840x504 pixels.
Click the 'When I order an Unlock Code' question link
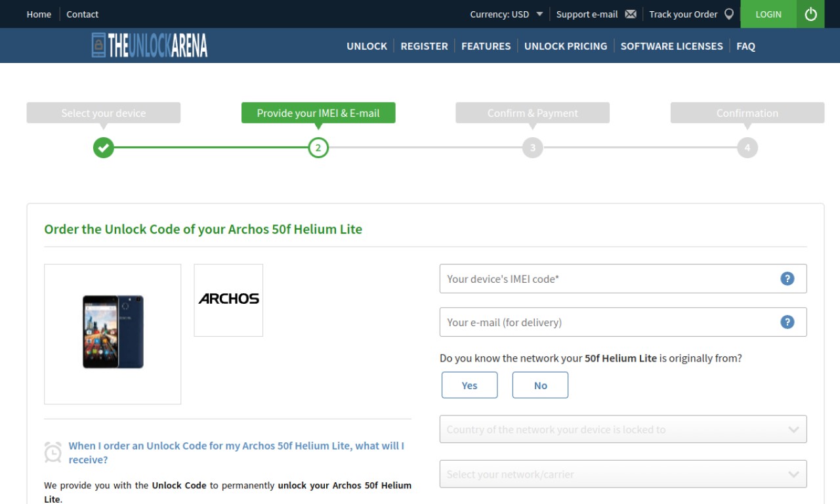tap(236, 452)
